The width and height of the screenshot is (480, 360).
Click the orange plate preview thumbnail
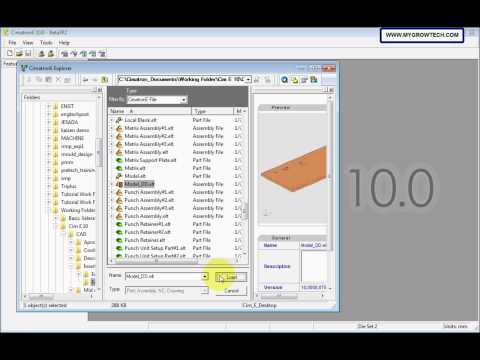pos(294,169)
